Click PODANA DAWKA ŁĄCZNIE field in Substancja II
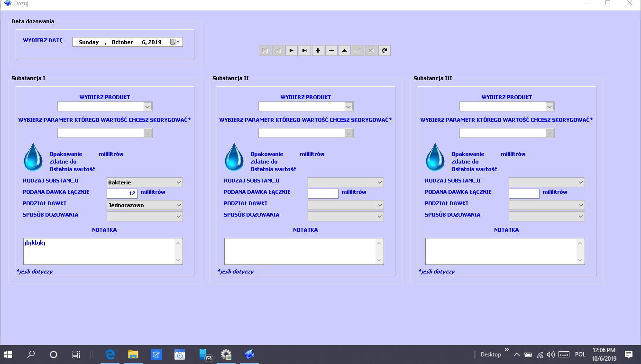This screenshot has height=364, width=641. (323, 193)
